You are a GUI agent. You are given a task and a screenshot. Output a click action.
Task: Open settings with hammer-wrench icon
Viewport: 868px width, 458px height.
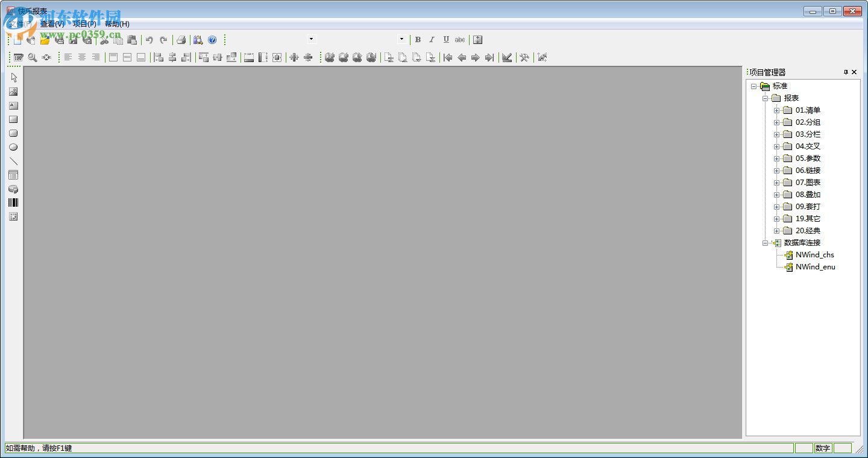pos(524,57)
